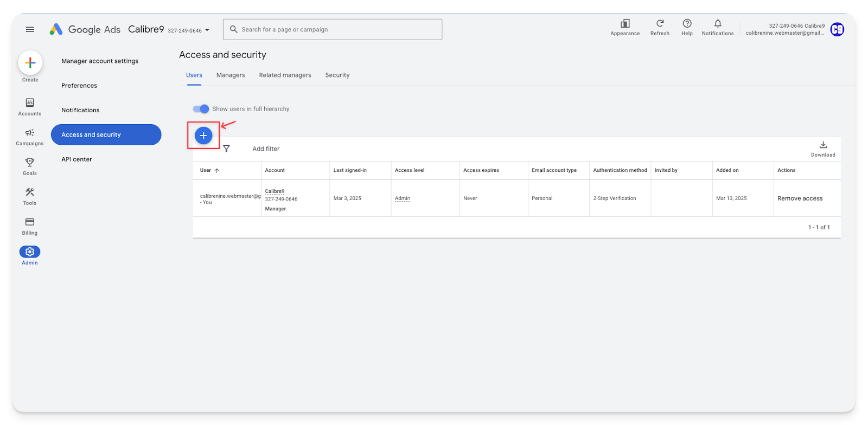Switch to the Managers tab

click(231, 75)
